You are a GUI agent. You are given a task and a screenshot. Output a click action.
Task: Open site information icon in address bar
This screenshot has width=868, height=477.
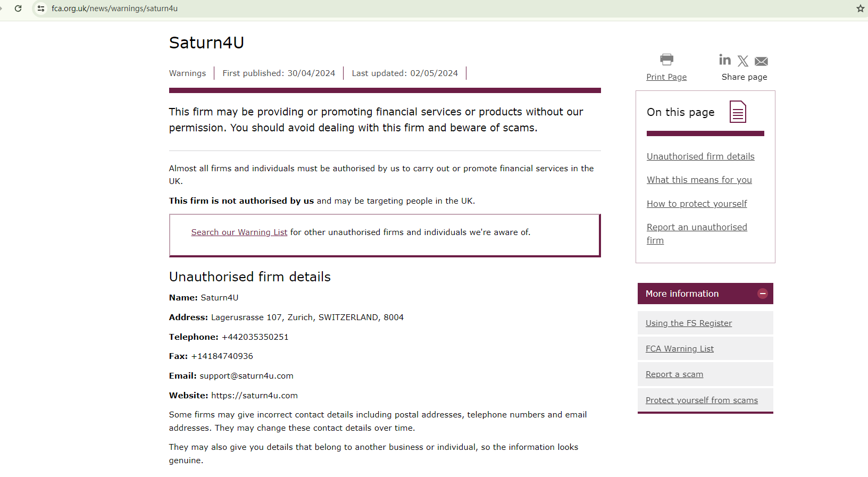pos(41,9)
